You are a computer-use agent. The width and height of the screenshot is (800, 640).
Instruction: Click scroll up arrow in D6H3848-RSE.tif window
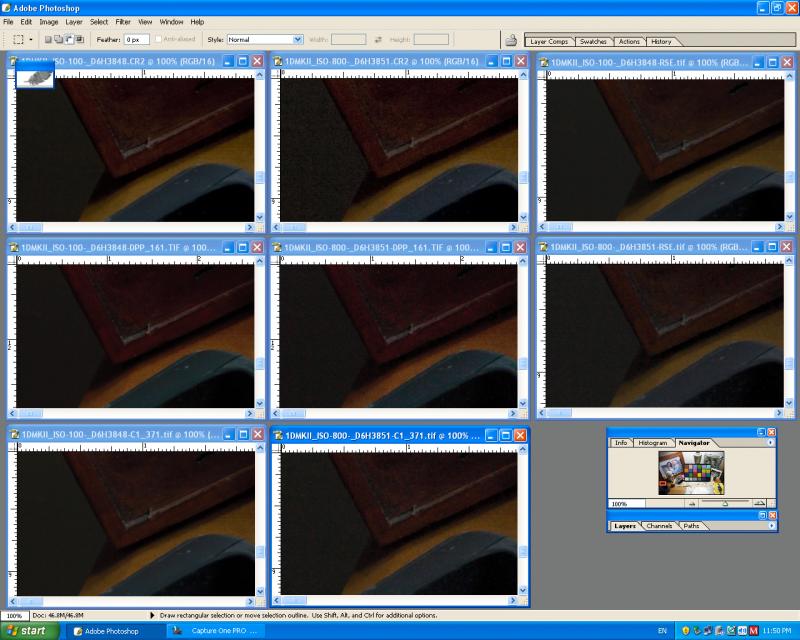790,77
